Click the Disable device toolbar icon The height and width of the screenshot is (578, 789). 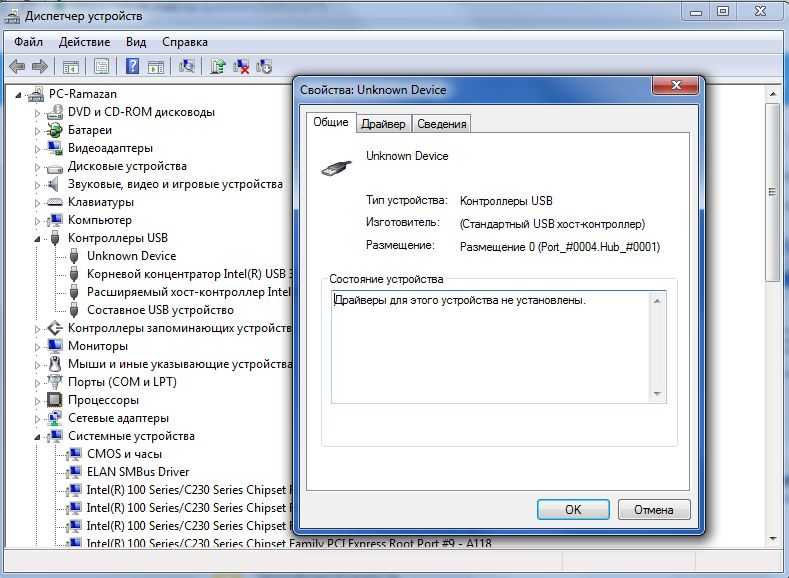264,66
